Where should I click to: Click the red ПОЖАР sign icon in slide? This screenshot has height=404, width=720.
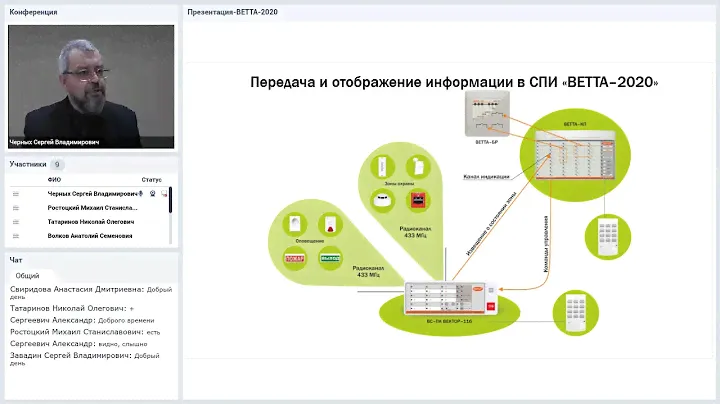294,258
